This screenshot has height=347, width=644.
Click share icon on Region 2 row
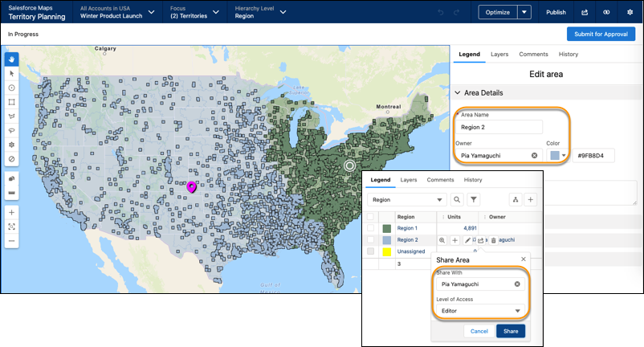tap(480, 240)
